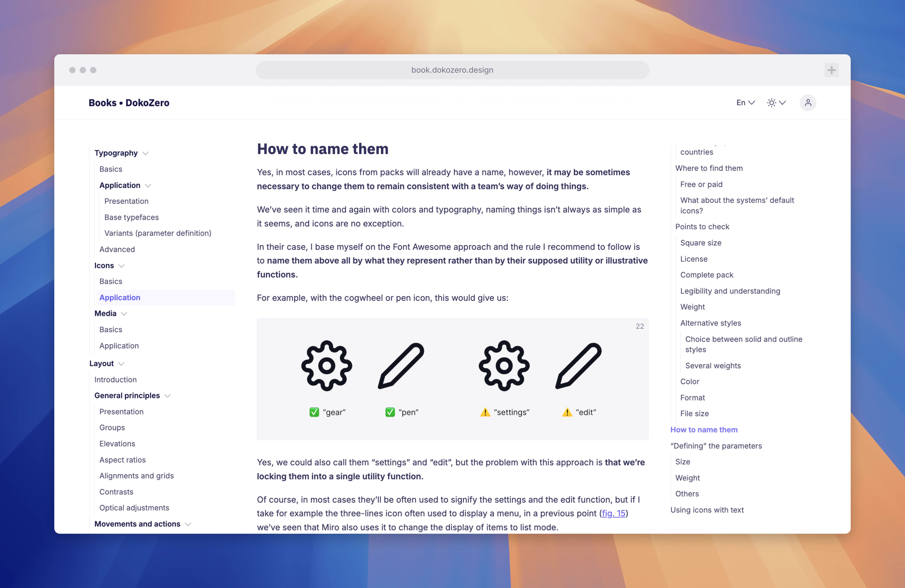Viewport: 905px width, 588px height.
Task: Click the plus new tab button
Action: pos(831,70)
